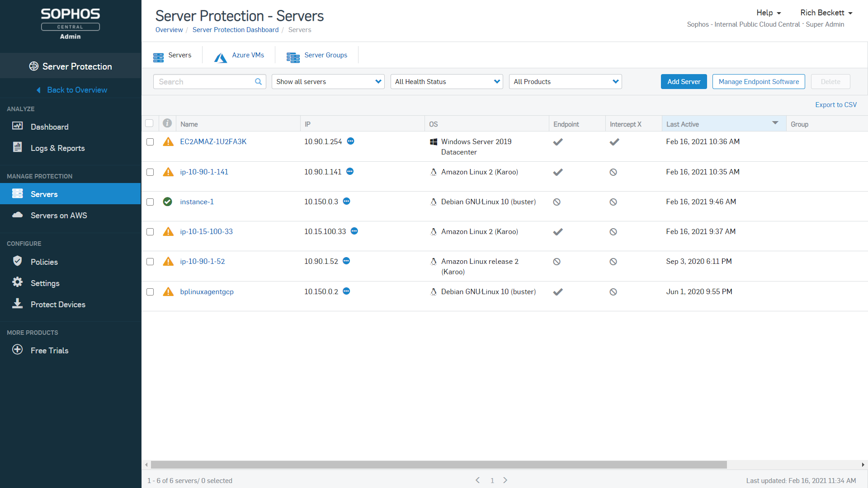This screenshot has width=868, height=488.
Task: Click the search magnifier icon
Action: [258, 82]
